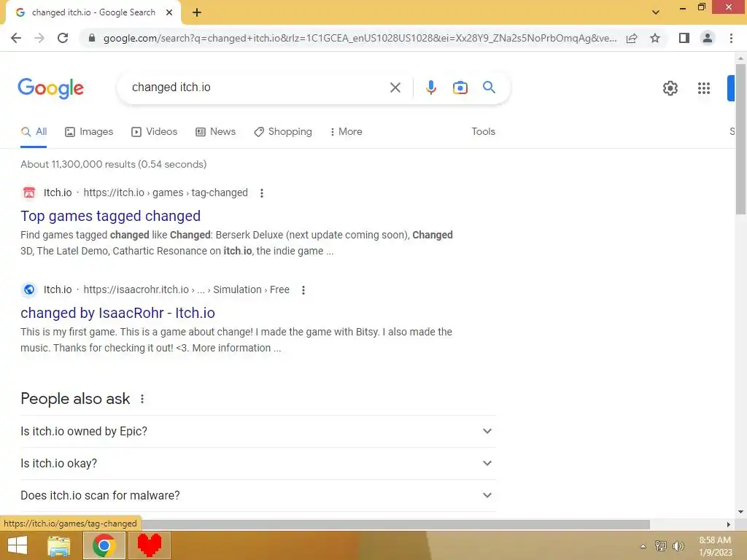Open the Google apps grid
The height and width of the screenshot is (560, 747).
tap(704, 88)
